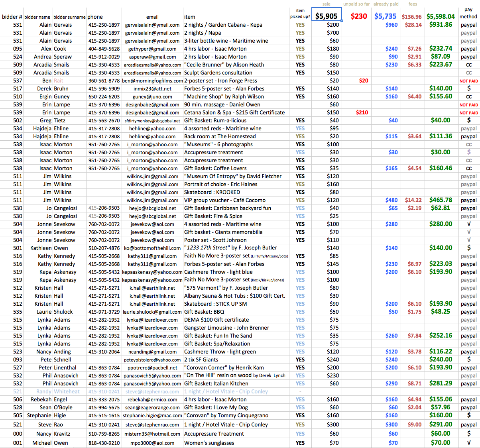The image size is (480, 448).
Task: Select the faded surname "Rait"
Action: pos(58,81)
